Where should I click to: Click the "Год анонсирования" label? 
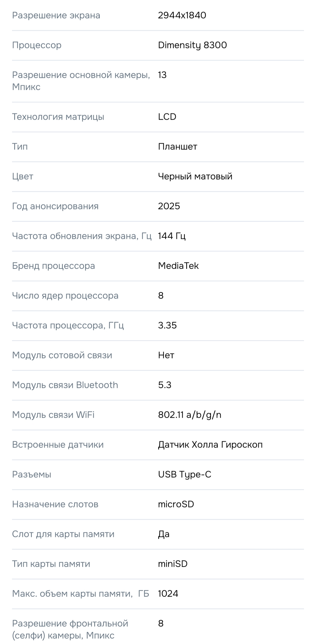point(55,206)
